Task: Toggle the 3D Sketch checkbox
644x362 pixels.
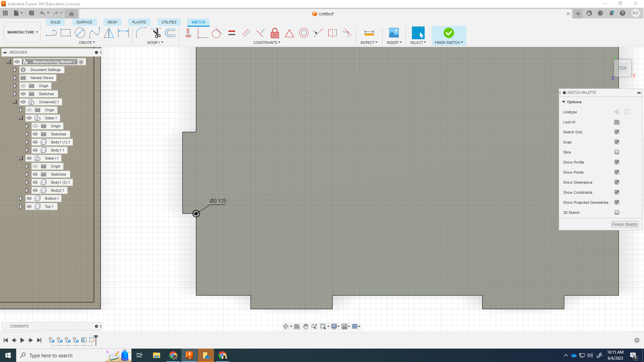Action: 616,213
